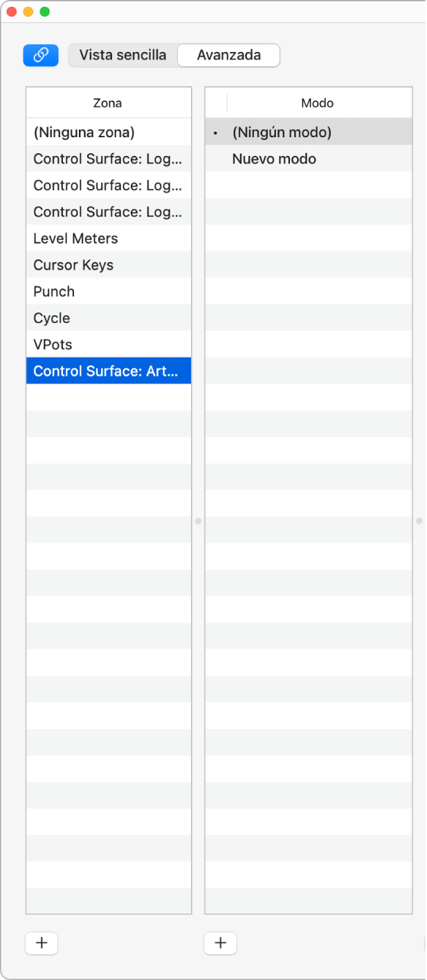Select the Cycle zone
Image resolution: width=427 pixels, height=980 pixels.
click(52, 318)
